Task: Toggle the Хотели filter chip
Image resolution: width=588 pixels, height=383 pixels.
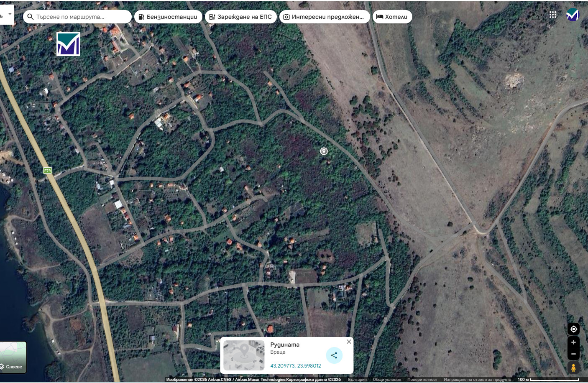Action: 392,17
